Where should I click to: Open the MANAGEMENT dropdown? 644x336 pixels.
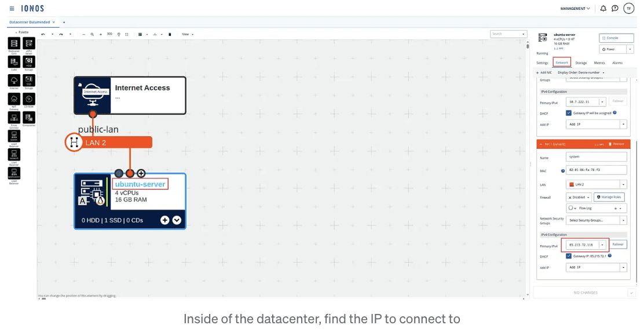(x=575, y=9)
